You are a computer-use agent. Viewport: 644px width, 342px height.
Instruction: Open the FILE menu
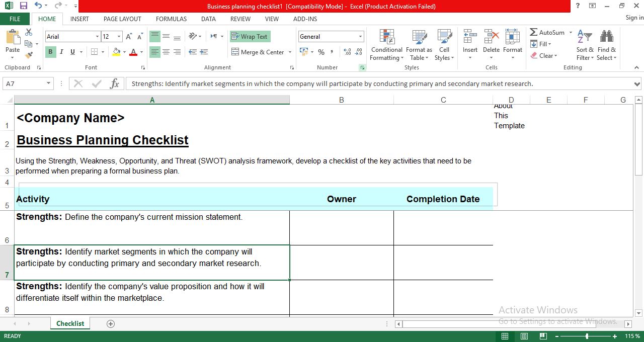click(x=15, y=19)
